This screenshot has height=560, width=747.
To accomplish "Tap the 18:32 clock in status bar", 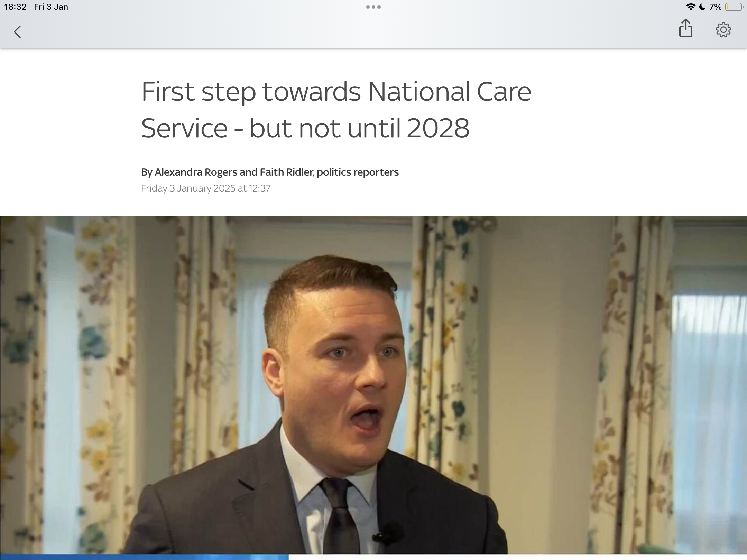I will click(15, 7).
